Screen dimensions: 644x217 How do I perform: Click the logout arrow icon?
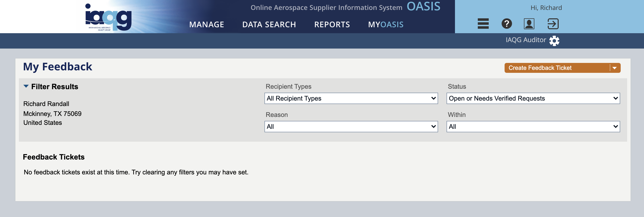coord(553,24)
